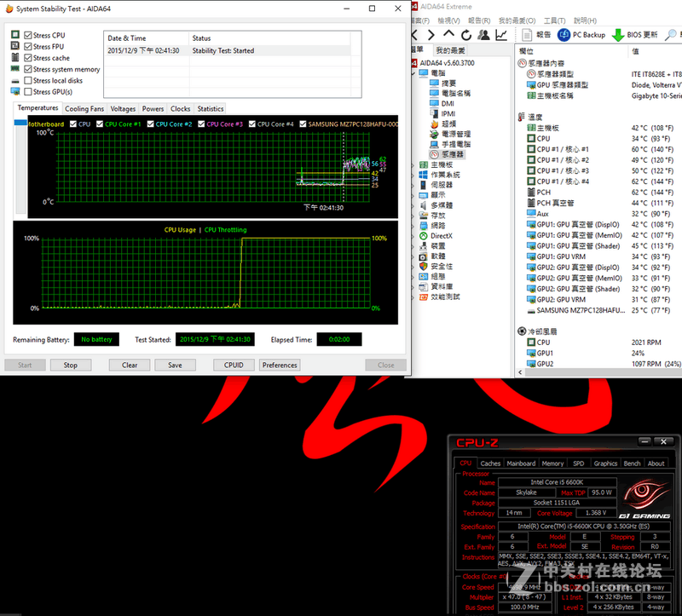The image size is (682, 616).
Task: Select the DirectX sidebar icon
Action: pos(424,235)
